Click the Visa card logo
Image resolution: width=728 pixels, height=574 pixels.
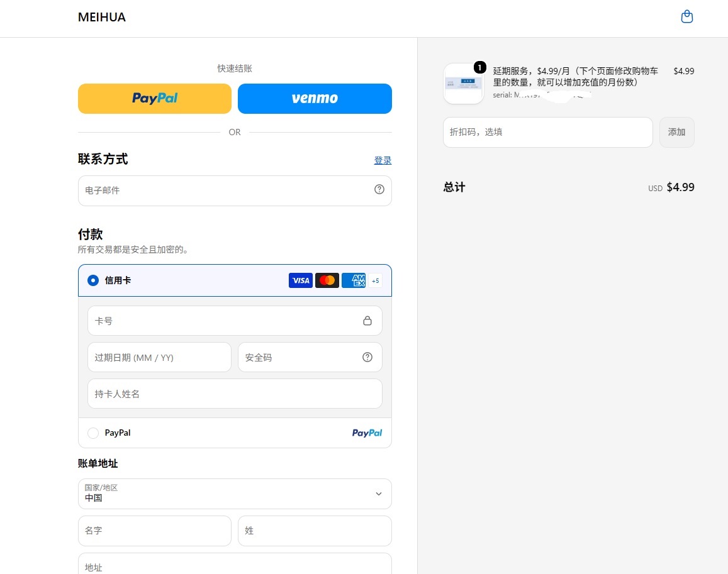coord(300,280)
